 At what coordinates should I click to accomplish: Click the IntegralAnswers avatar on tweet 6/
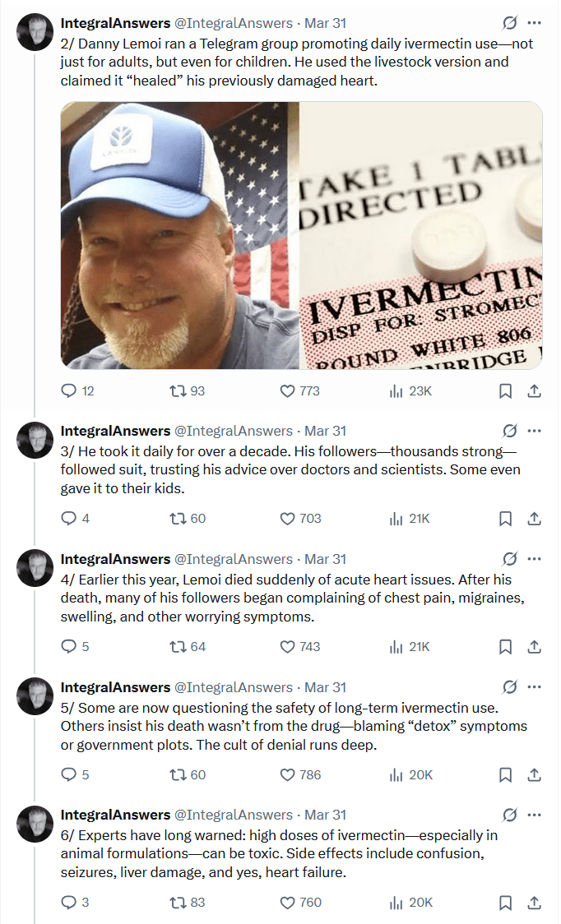click(35, 825)
